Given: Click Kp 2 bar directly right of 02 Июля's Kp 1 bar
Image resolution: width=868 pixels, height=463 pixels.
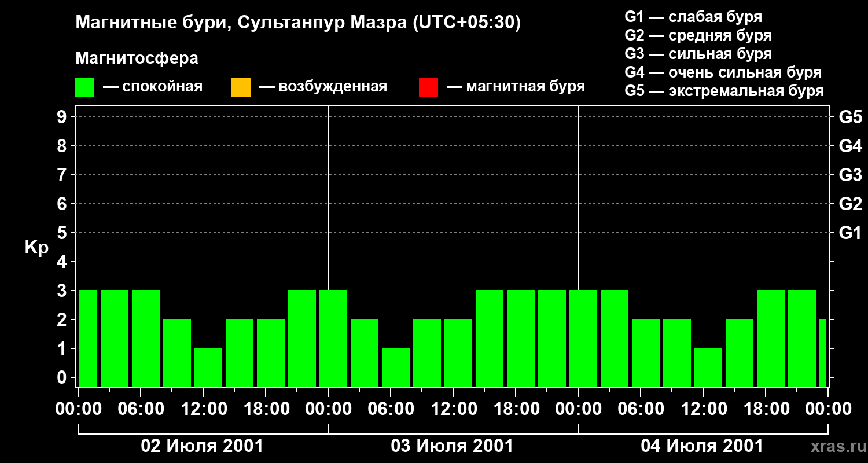Looking at the screenshot, I should click(240, 352).
